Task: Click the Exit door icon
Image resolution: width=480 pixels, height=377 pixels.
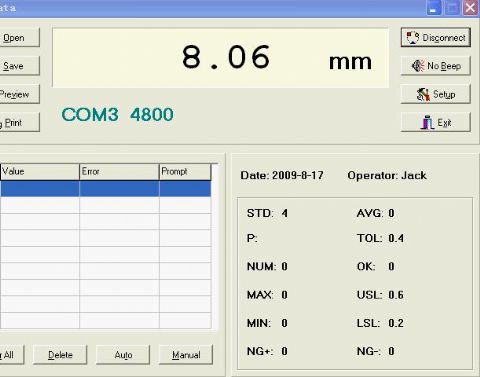Action: [x=427, y=122]
